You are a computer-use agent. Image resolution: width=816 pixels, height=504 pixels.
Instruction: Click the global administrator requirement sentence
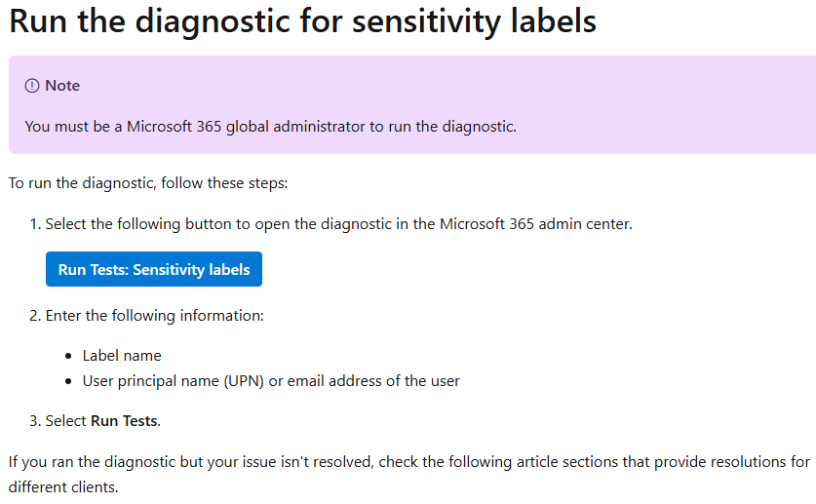pyautogui.click(x=271, y=127)
